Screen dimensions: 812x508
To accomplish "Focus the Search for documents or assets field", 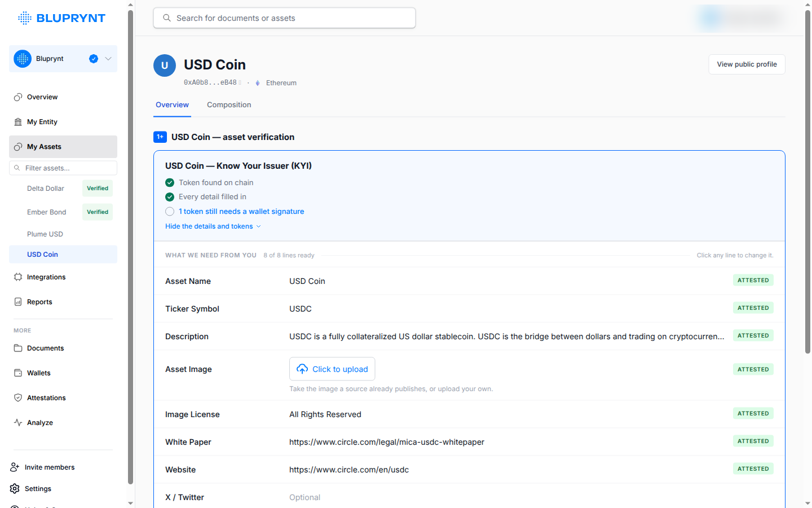I will tap(284, 18).
